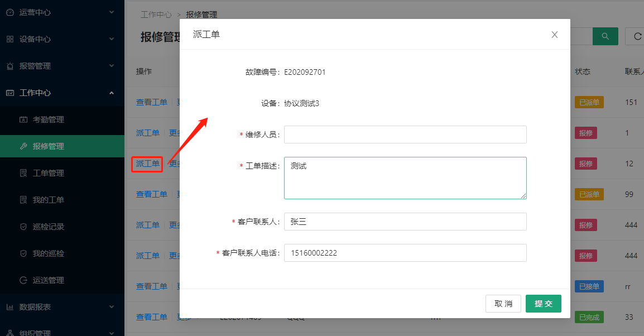This screenshot has width=644, height=336.
Task: Click the 运送管理 icon in sidebar
Action: pyautogui.click(x=23, y=280)
